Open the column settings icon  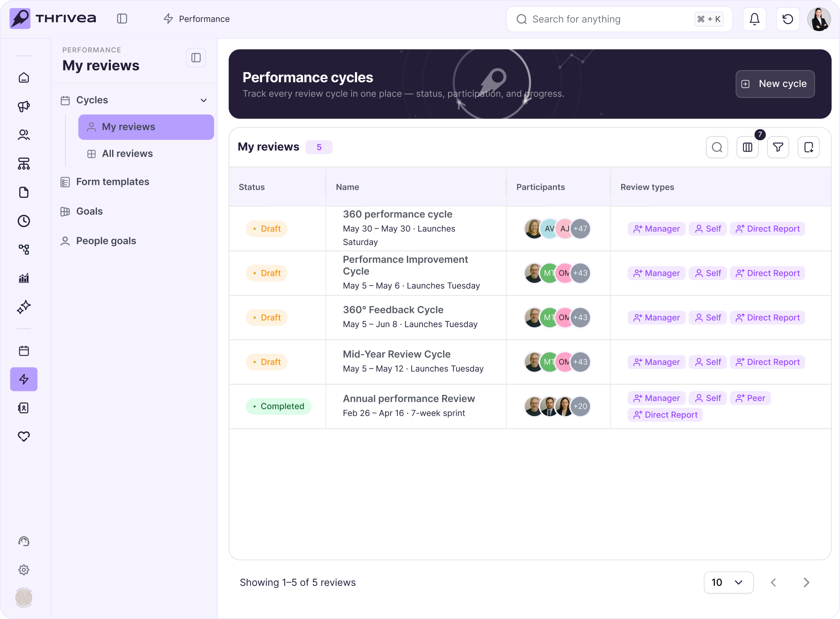(x=748, y=147)
